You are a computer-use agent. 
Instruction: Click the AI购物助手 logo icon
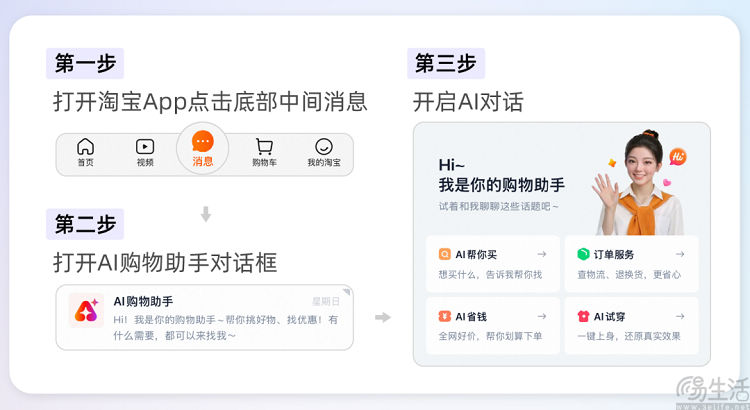coord(86,310)
